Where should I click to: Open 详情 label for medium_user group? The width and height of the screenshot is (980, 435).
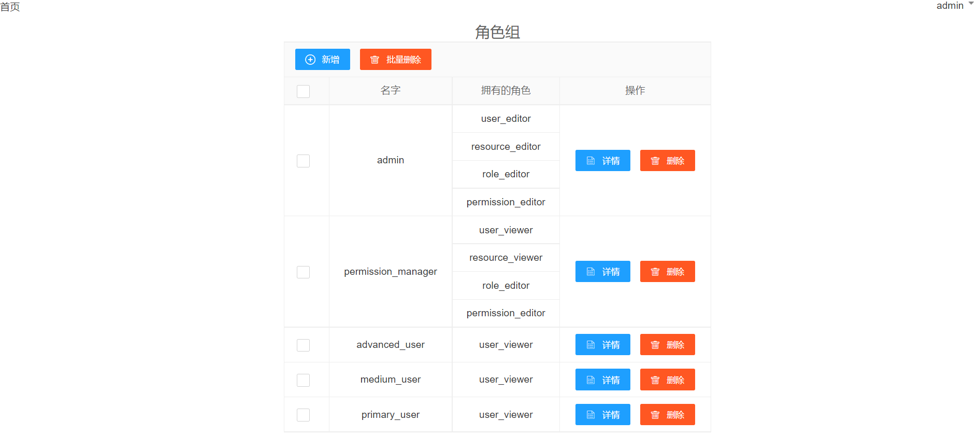(x=611, y=380)
